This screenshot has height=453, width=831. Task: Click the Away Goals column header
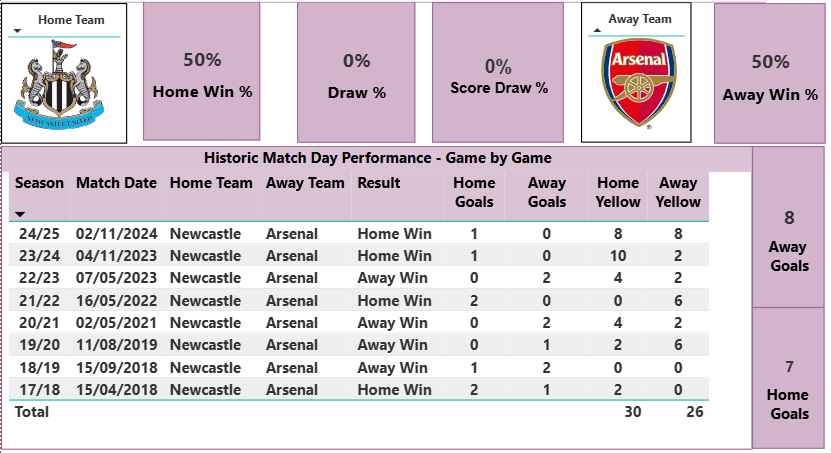(546, 192)
